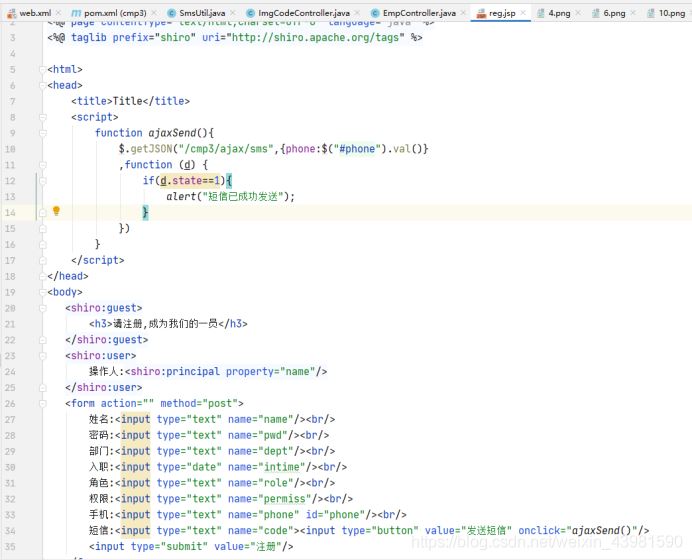This screenshot has width=692, height=560.
Task: Fold the ajaxSend function on line 9
Action: point(43,133)
